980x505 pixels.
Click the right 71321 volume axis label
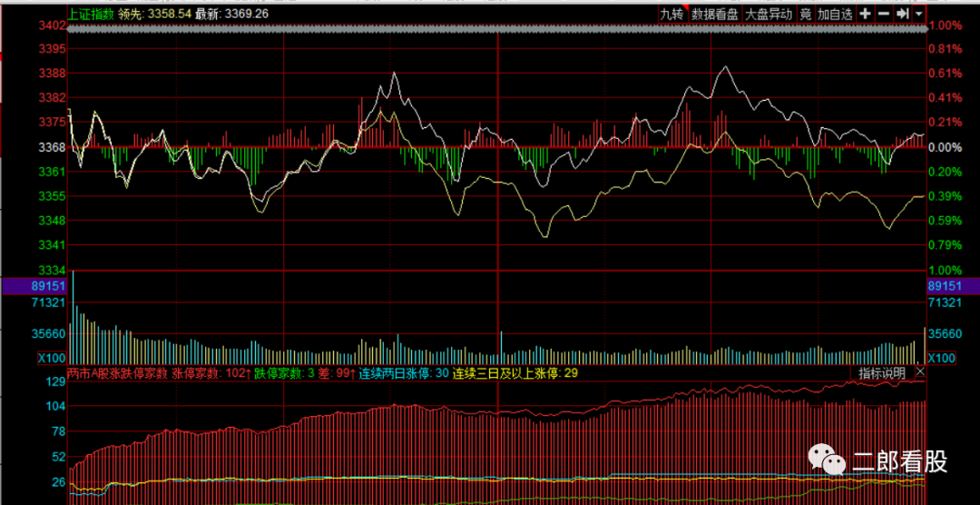click(x=945, y=302)
